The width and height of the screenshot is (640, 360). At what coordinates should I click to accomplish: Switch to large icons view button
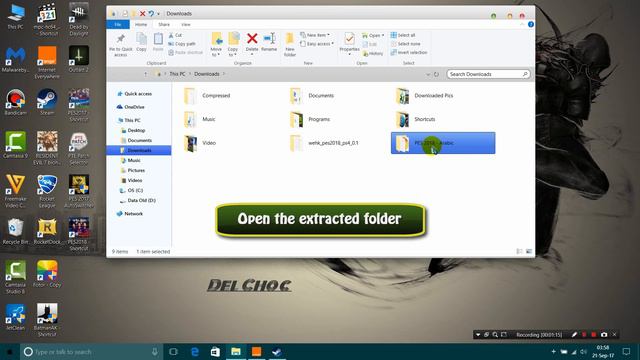529,251
